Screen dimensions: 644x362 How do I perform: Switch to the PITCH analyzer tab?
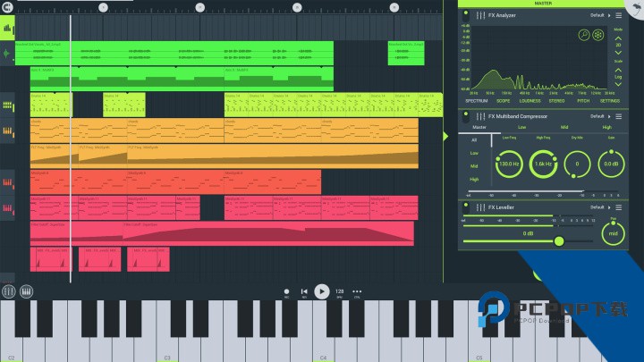click(583, 101)
